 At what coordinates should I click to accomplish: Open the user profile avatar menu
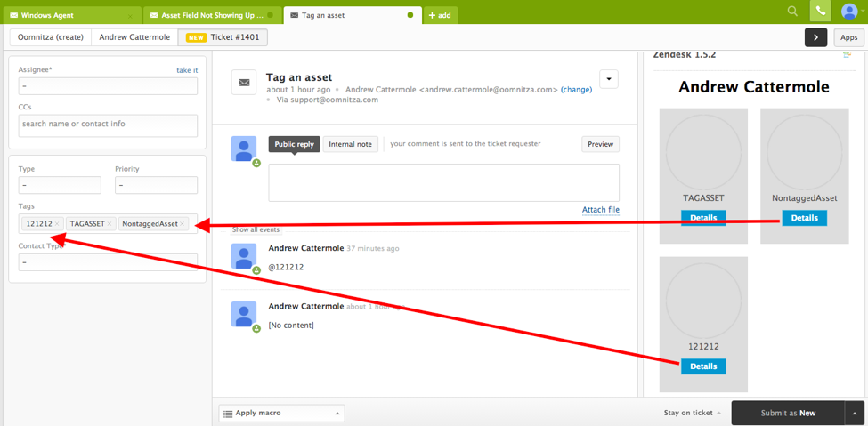[x=848, y=12]
